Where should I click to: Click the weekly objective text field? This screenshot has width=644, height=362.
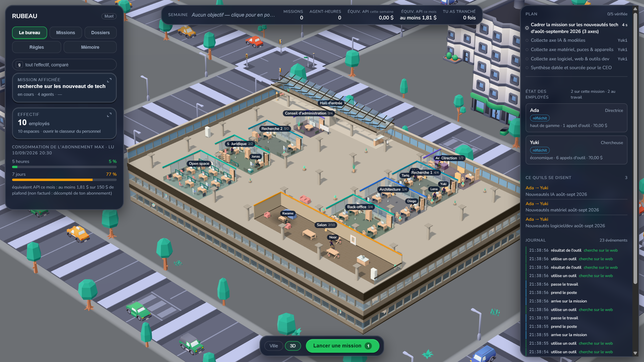(x=233, y=15)
